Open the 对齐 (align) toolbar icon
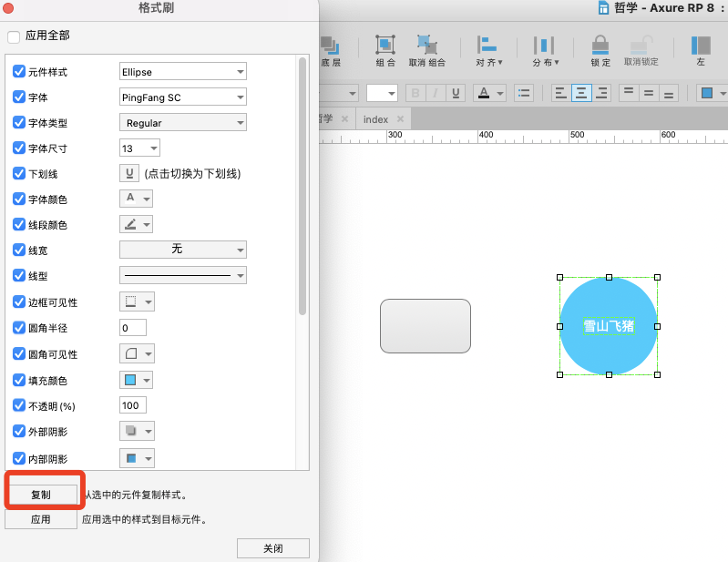Image resolution: width=728 pixels, height=562 pixels. (x=487, y=46)
